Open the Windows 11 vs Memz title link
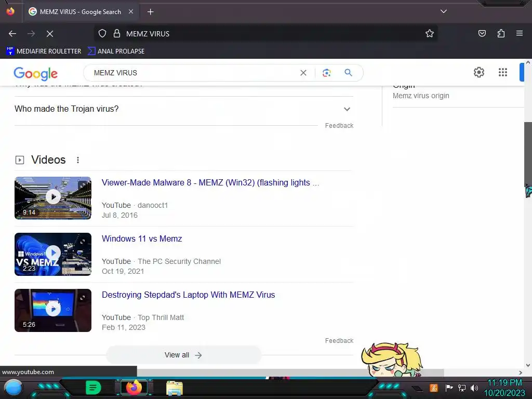 pyautogui.click(x=142, y=238)
